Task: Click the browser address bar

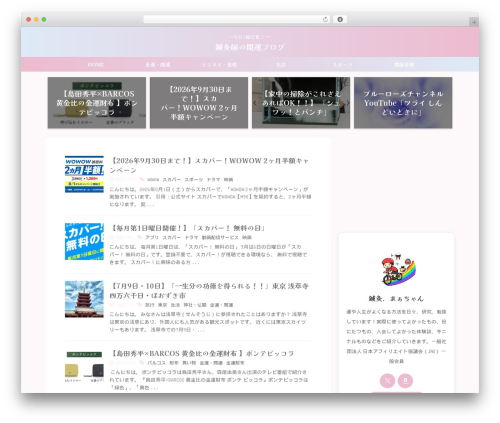Action: click(236, 20)
